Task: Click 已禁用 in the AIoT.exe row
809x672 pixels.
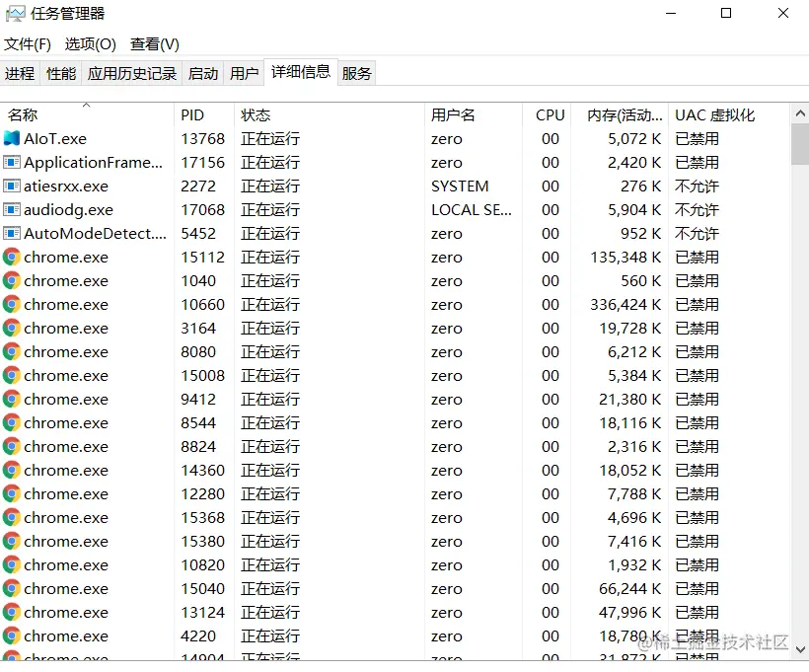Action: 697,139
